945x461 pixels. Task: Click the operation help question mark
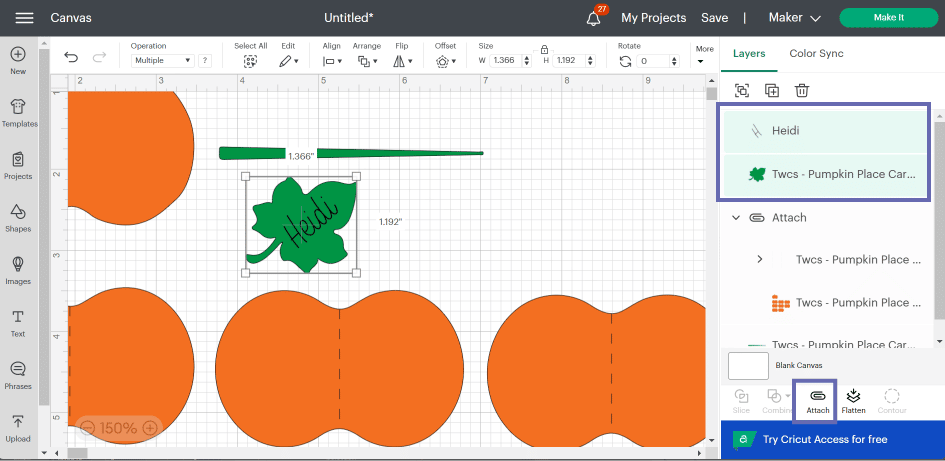point(205,60)
